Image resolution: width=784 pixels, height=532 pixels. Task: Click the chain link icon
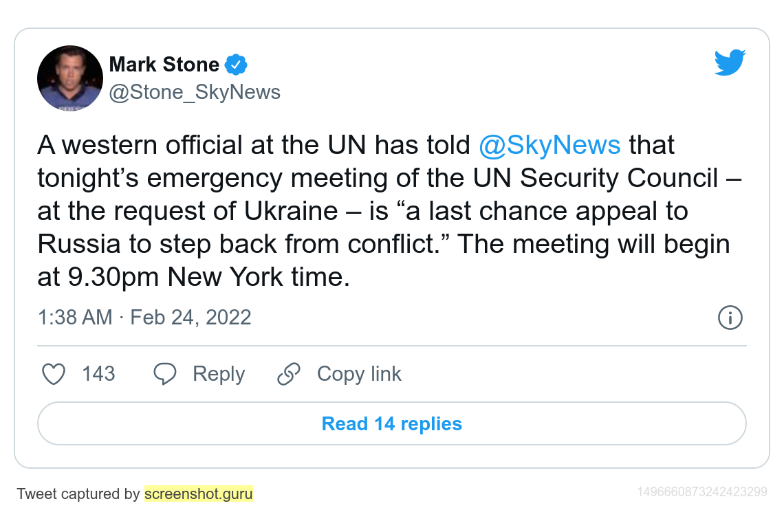(x=288, y=374)
